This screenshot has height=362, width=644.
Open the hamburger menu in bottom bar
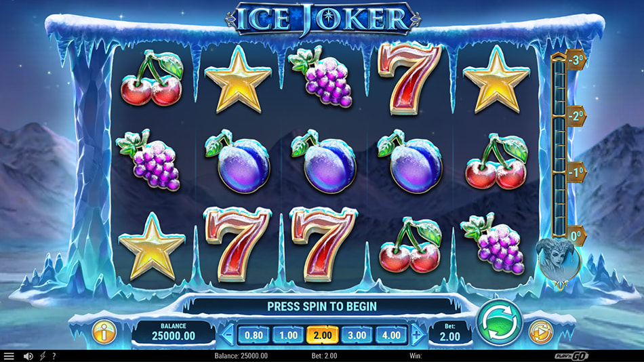tap(9, 357)
